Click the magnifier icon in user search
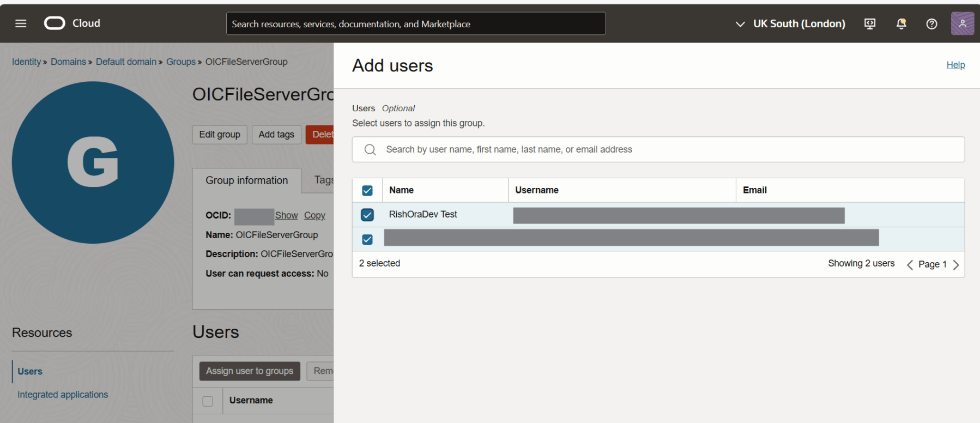Screen dimensions: 980x423 click(370, 150)
